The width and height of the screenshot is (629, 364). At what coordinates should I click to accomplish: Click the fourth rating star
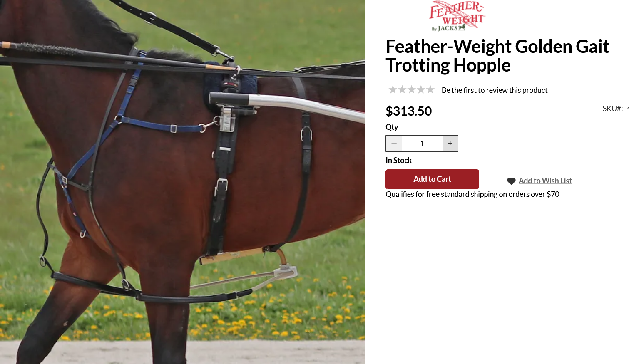pyautogui.click(x=421, y=89)
